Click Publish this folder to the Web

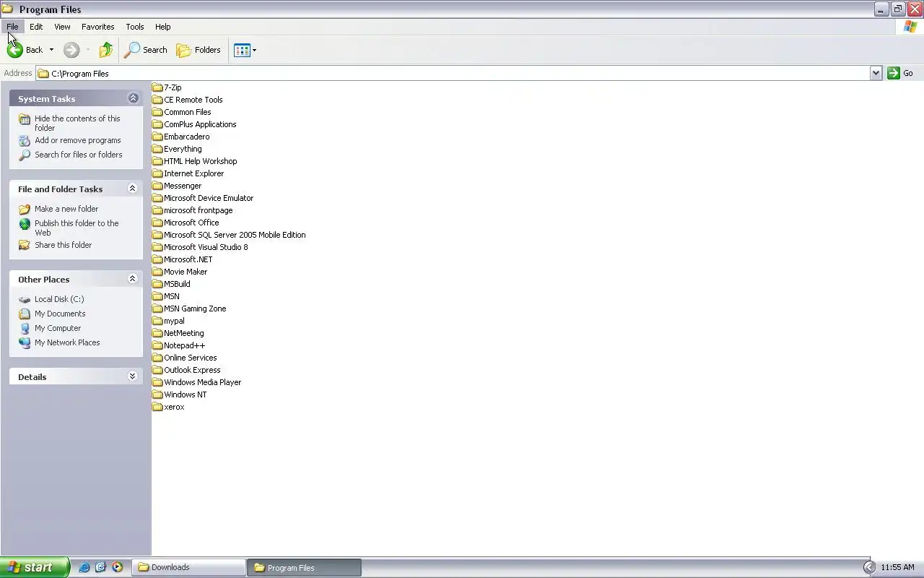pos(77,228)
